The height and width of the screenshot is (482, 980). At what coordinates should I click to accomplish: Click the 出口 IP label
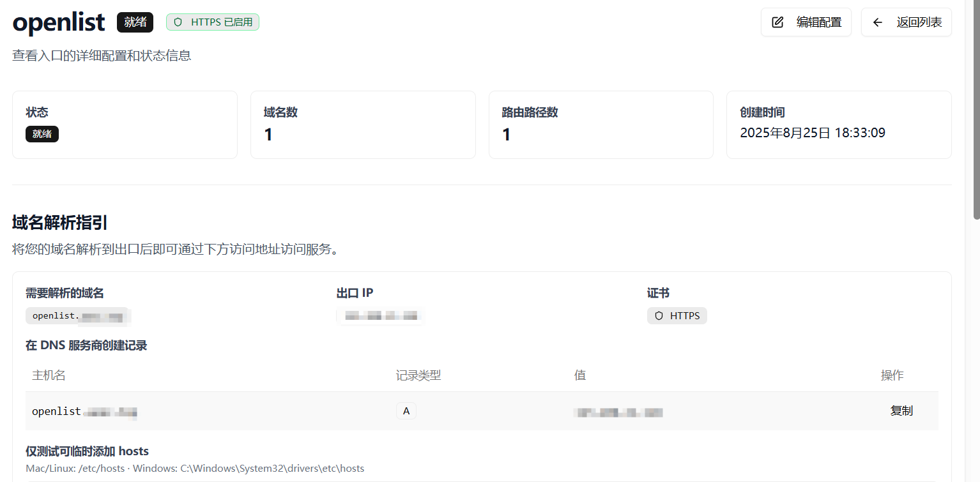[355, 293]
